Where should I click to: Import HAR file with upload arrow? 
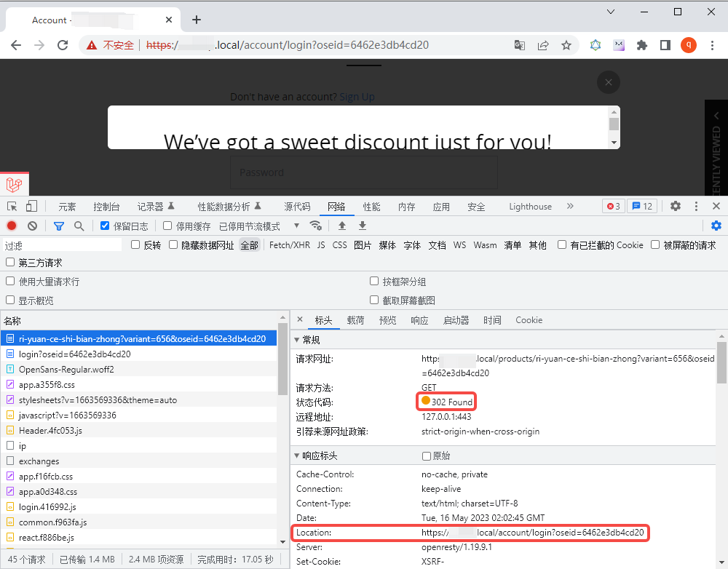341,226
